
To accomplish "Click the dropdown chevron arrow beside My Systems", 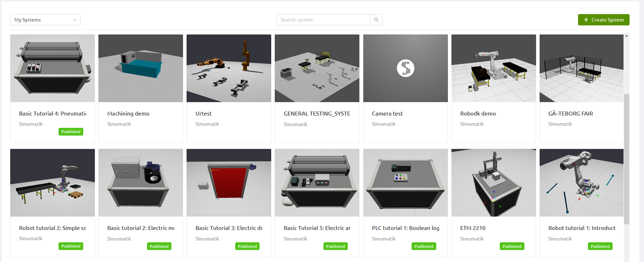I will point(74,20).
